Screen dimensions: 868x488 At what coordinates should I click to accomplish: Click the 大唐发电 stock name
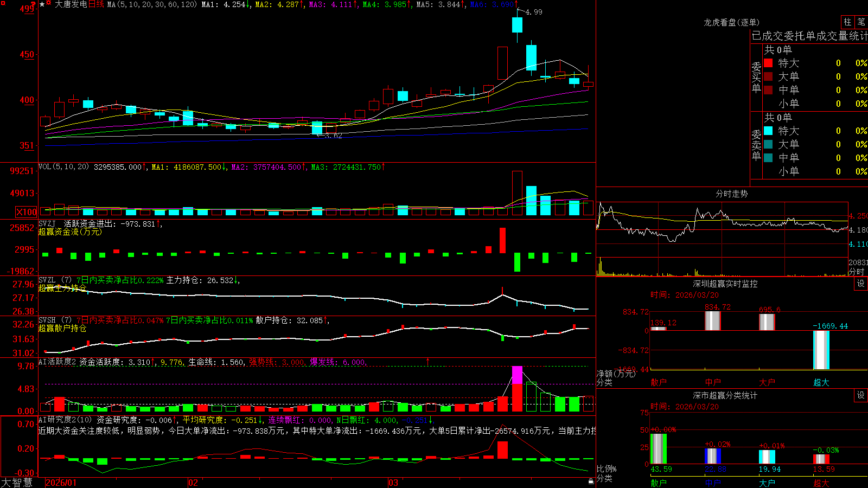[71, 4]
